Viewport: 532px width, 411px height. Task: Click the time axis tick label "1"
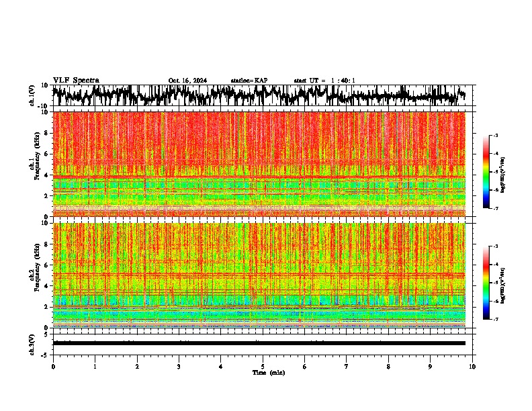click(x=95, y=367)
